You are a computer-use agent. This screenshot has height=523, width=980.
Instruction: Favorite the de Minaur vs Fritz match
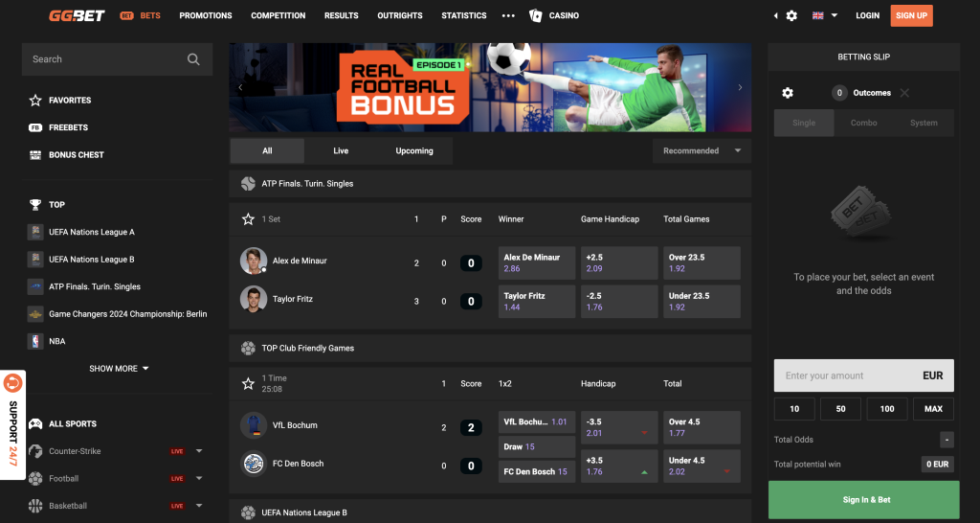(x=248, y=219)
